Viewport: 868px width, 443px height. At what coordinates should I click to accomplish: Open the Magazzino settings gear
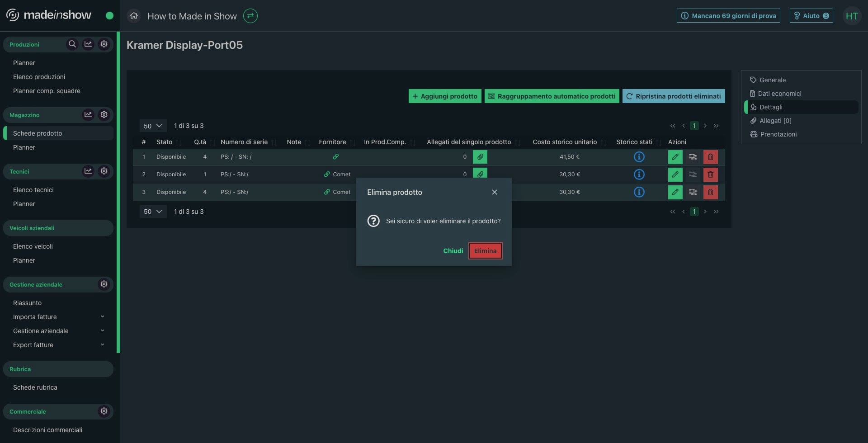click(x=104, y=114)
